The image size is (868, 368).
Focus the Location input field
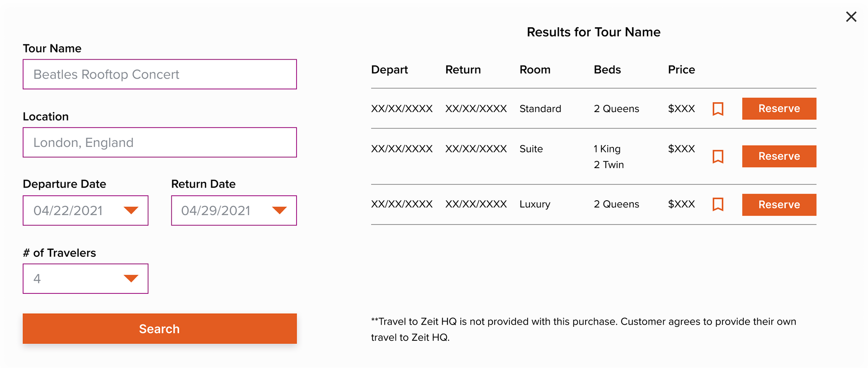(160, 142)
